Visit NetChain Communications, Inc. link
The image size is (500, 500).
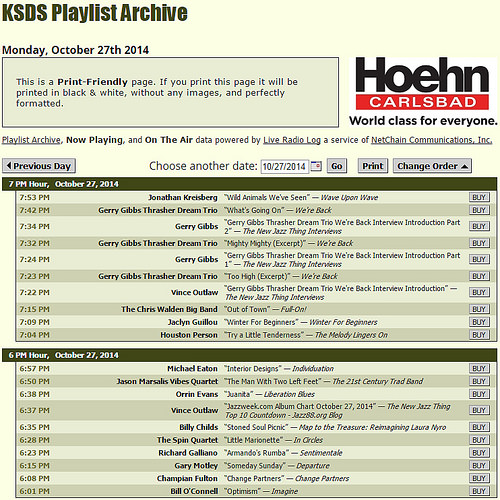coord(432,140)
